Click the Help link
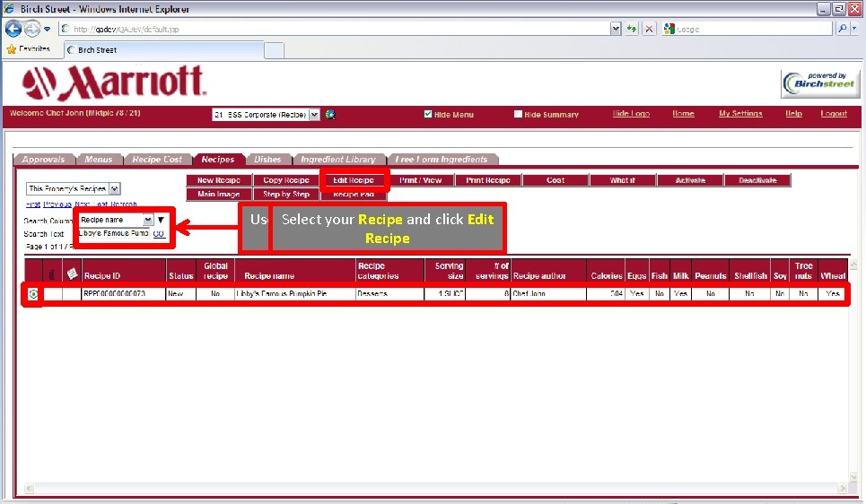Screen dimensions: 866x504 (x=793, y=113)
